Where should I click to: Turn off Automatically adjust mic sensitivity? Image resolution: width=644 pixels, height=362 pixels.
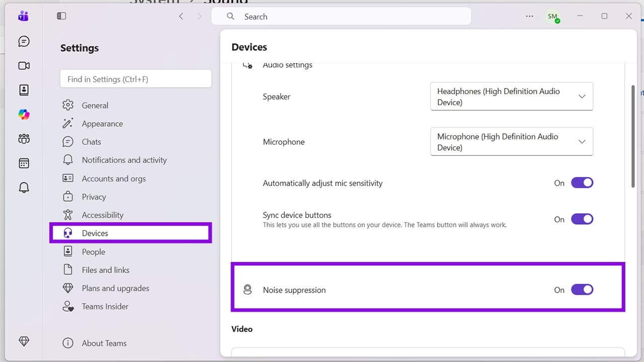(x=582, y=183)
